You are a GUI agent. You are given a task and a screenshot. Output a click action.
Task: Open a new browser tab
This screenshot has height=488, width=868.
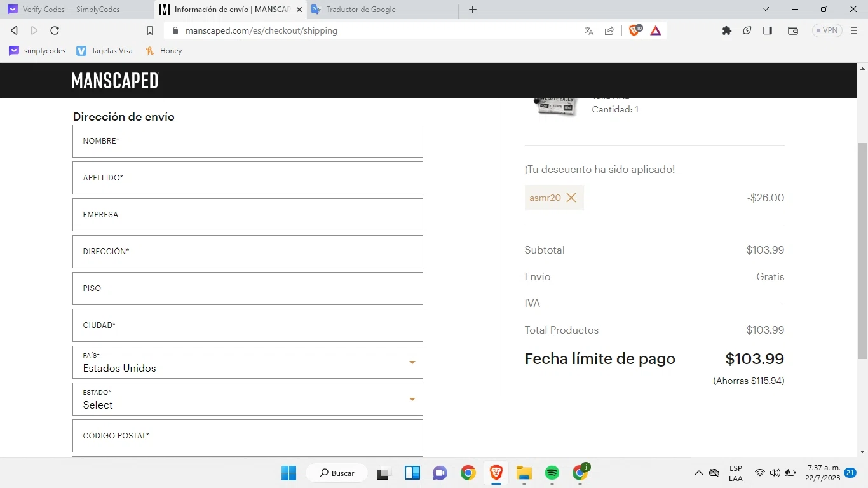[x=473, y=10]
